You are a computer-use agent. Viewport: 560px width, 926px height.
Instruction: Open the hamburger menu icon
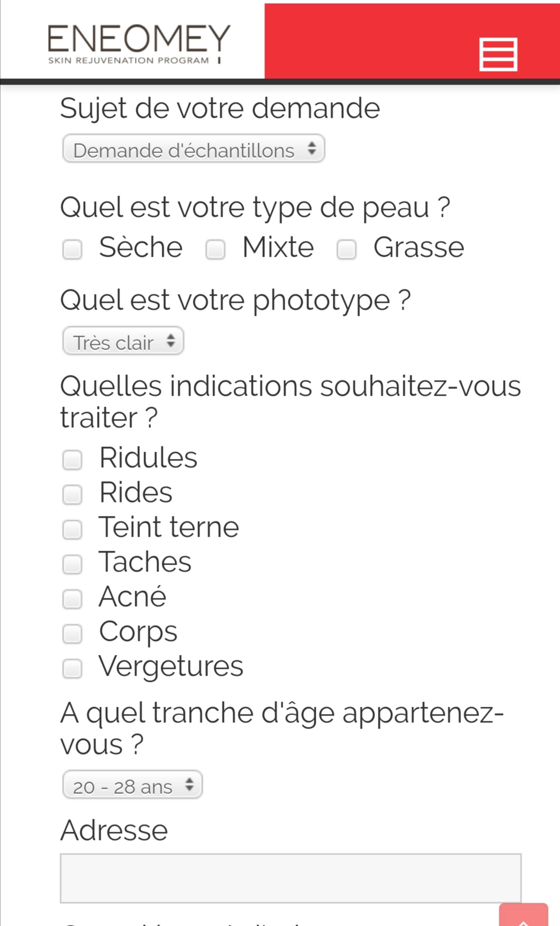click(498, 54)
